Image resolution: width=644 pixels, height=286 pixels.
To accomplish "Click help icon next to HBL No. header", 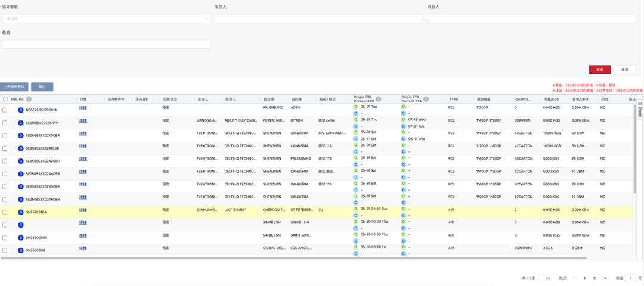I will (29, 99).
